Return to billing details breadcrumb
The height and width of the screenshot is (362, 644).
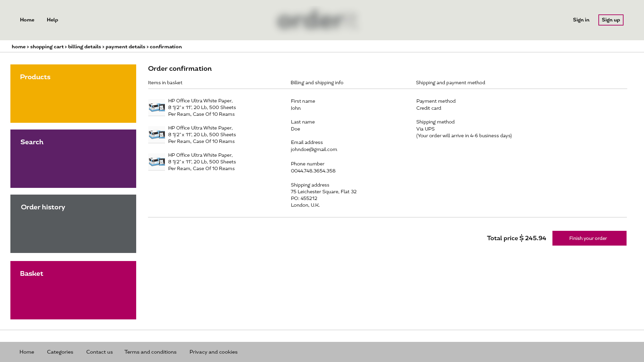tap(85, 47)
